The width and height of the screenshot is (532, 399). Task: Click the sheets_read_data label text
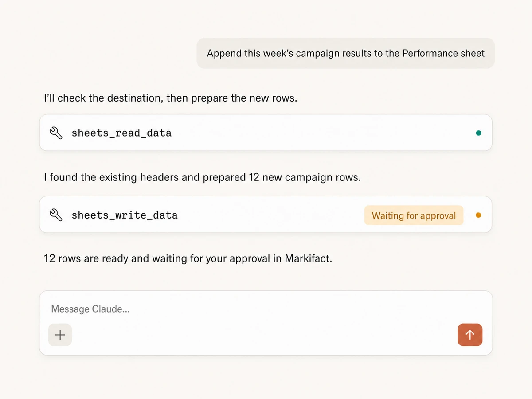tap(121, 133)
